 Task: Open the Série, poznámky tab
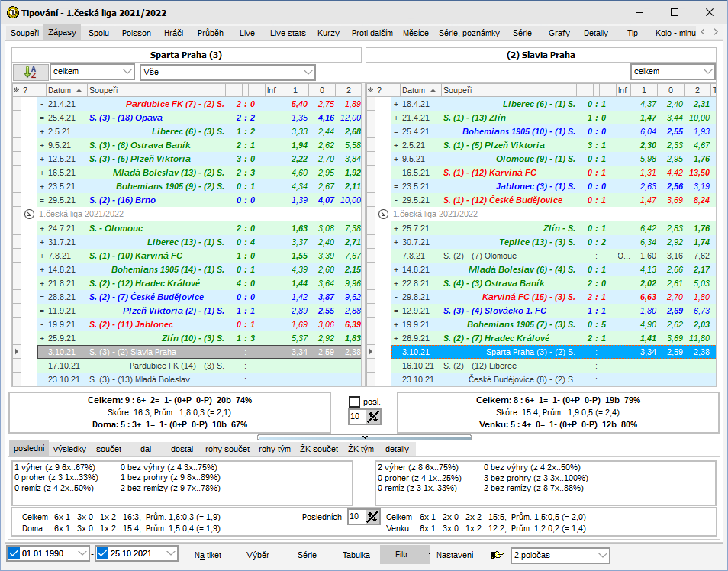(x=469, y=33)
